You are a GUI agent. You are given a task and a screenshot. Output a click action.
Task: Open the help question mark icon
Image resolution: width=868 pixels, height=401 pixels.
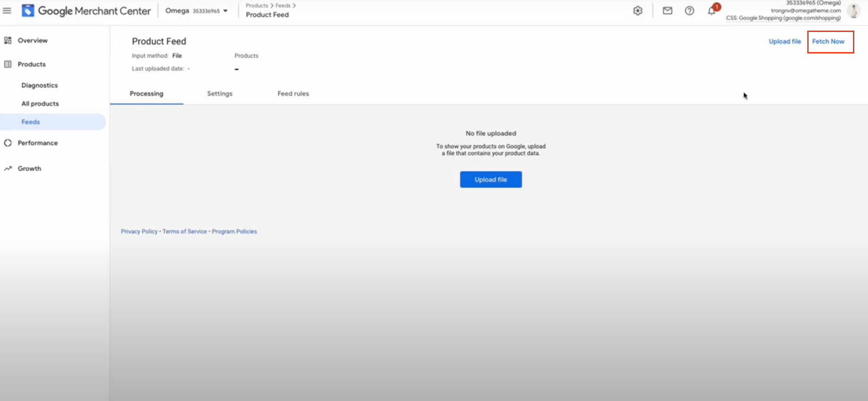[x=689, y=11]
